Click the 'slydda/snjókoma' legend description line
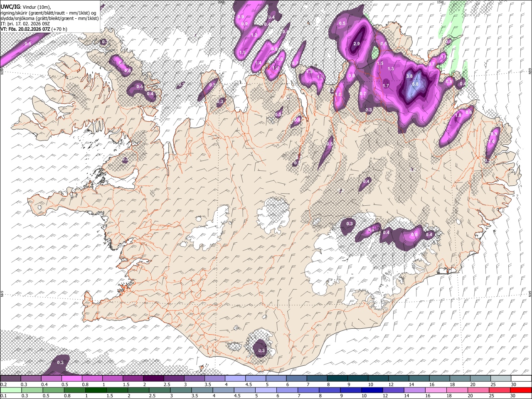Image resolution: width=532 pixels, height=399 pixels. click(49, 18)
